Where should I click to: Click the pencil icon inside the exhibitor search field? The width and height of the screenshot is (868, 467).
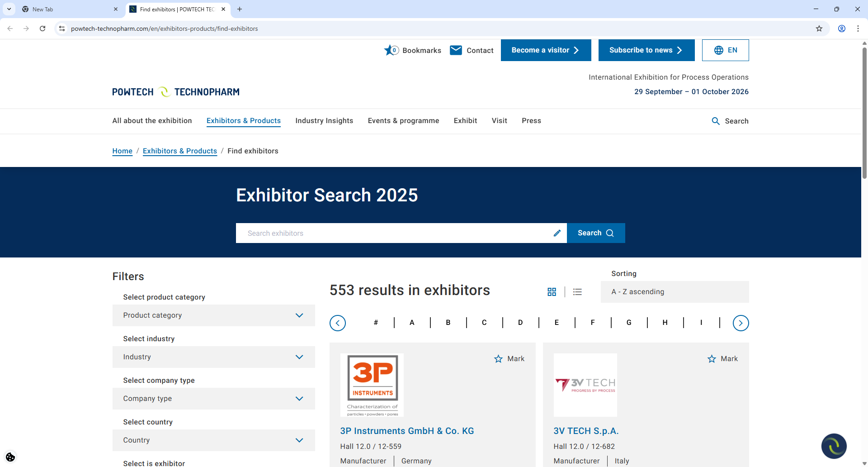[557, 233]
